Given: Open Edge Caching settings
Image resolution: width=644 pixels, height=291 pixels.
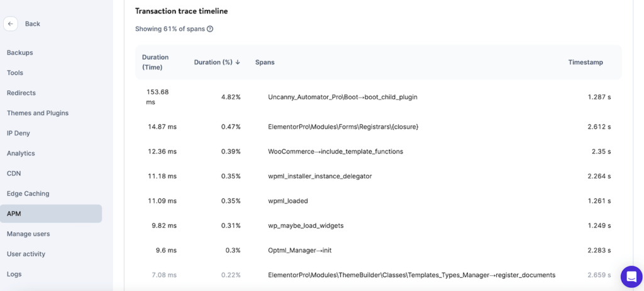Looking at the screenshot, I should (28, 194).
